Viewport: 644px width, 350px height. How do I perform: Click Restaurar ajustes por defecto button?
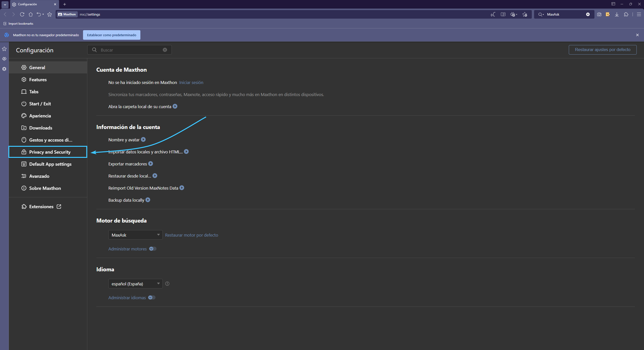tap(602, 50)
